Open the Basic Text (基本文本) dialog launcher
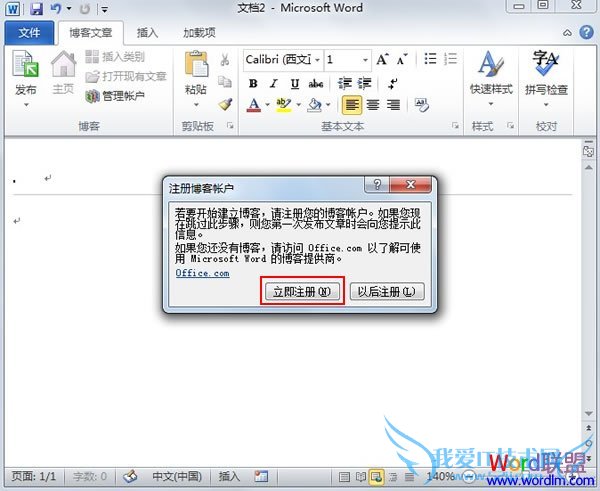The image size is (600, 491). pyautogui.click(x=455, y=125)
